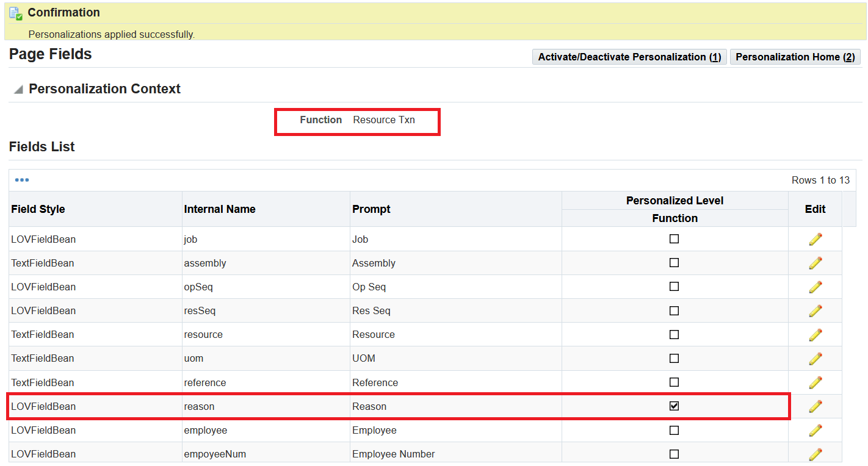Open the table control ellipsis icon
868x466 pixels.
pos(22,179)
